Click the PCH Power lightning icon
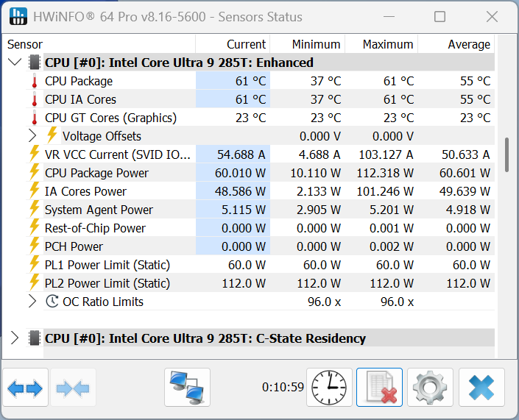 [x=35, y=246]
